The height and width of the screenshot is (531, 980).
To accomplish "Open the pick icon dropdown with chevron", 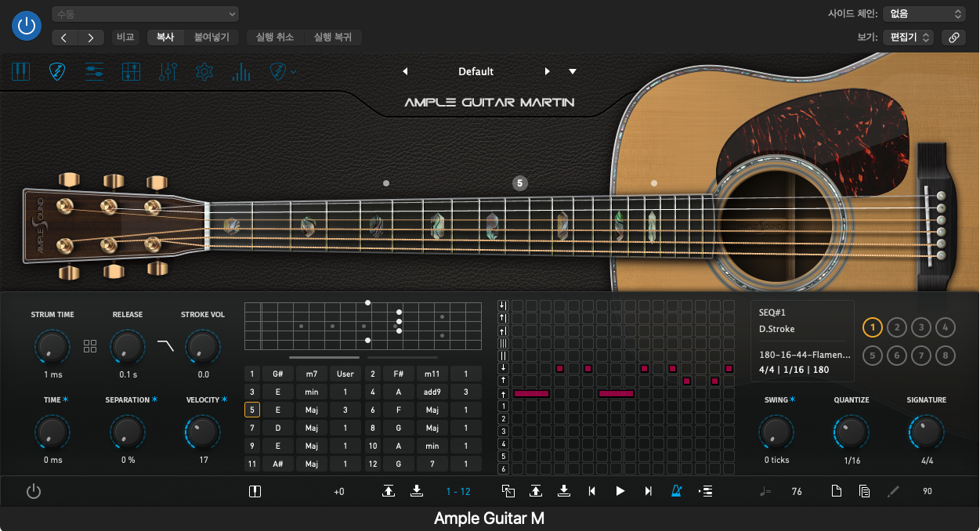I will [x=283, y=72].
